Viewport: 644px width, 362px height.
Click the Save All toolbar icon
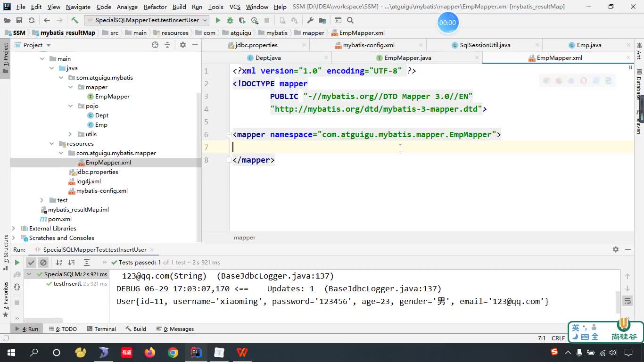click(19, 20)
